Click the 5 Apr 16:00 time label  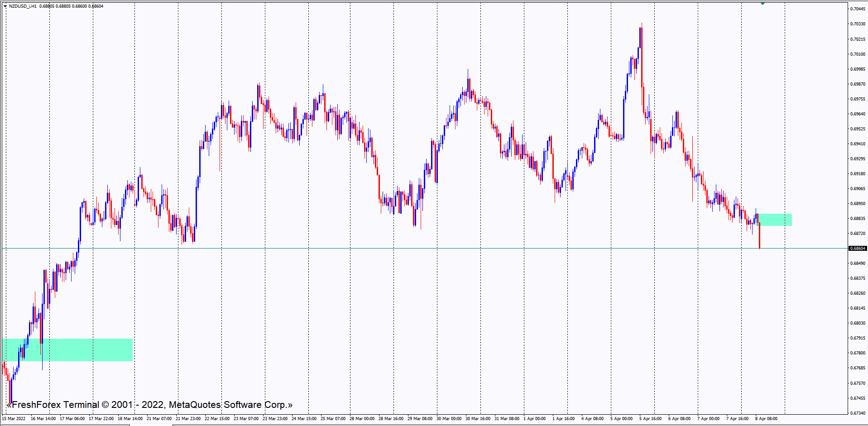650,419
